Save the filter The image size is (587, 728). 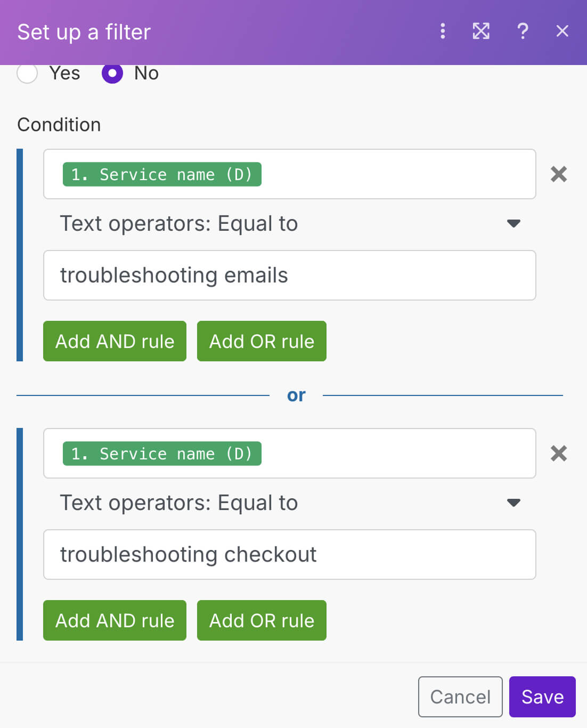pos(542,697)
